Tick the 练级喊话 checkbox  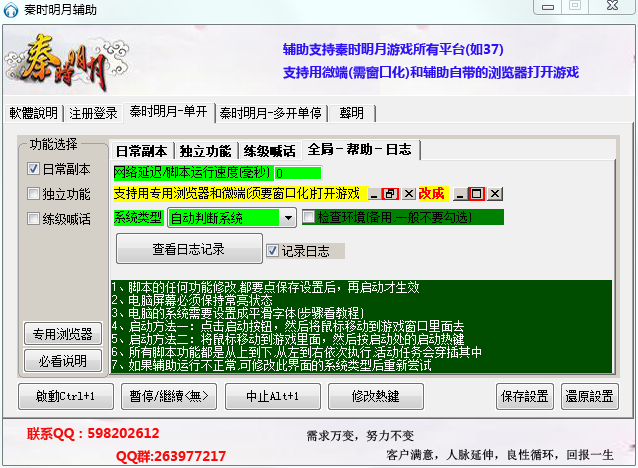[x=33, y=219]
